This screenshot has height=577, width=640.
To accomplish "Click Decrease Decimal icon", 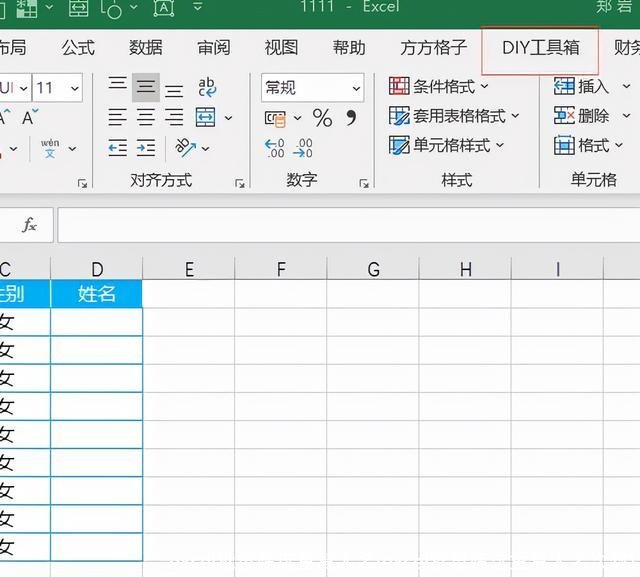I will point(304,148).
